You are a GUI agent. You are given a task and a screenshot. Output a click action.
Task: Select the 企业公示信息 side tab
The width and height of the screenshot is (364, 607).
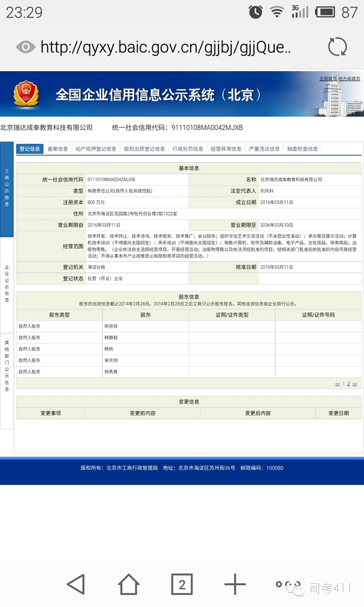coord(7,284)
